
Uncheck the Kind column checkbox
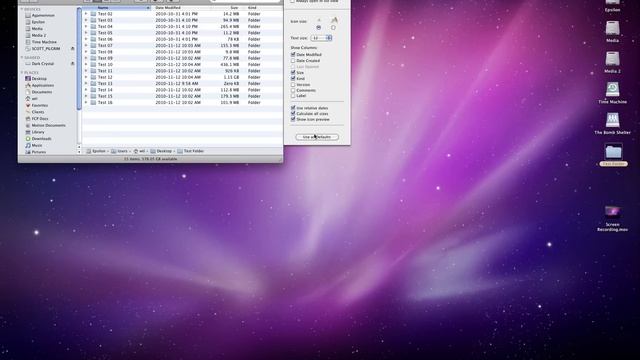tap(293, 78)
